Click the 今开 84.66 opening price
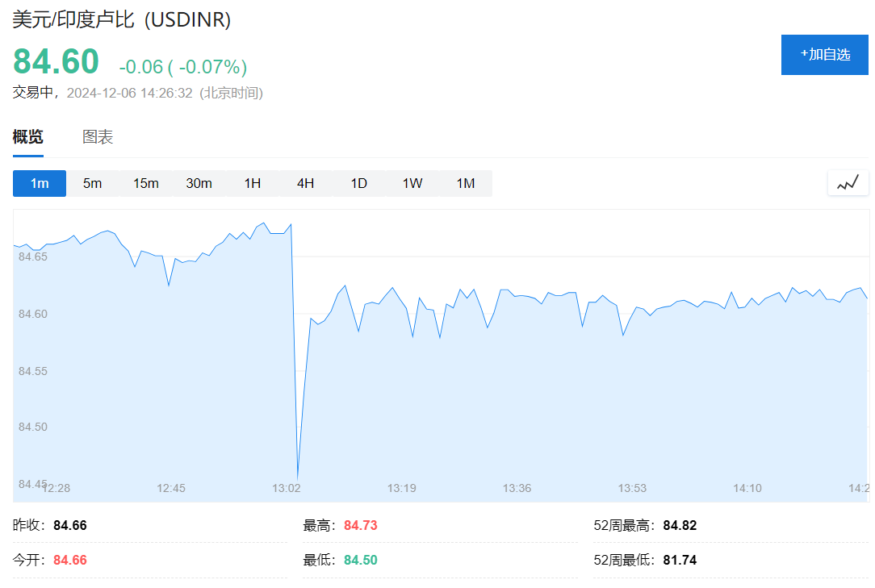 [x=70, y=560]
